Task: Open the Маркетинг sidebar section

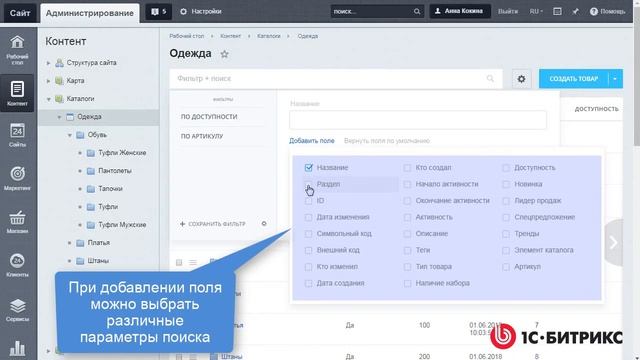Action: point(17,178)
